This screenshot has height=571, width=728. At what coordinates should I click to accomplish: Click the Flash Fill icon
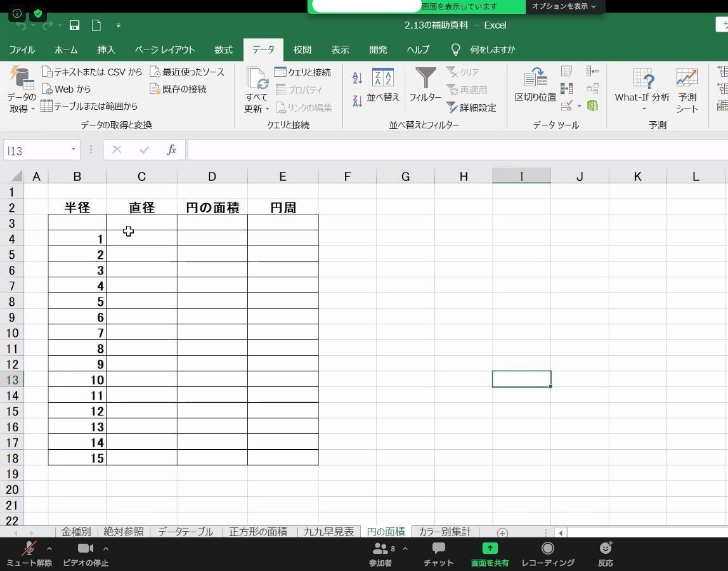[x=566, y=71]
